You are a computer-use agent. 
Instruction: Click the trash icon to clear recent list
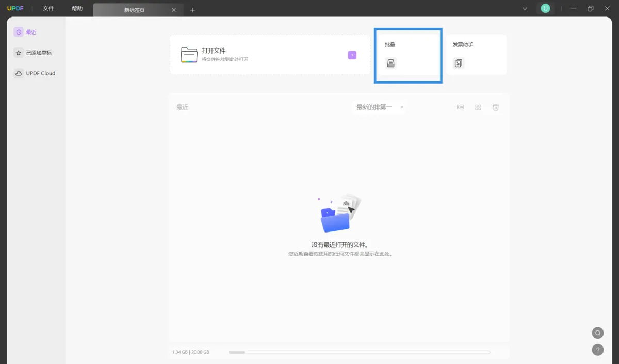coord(496,107)
